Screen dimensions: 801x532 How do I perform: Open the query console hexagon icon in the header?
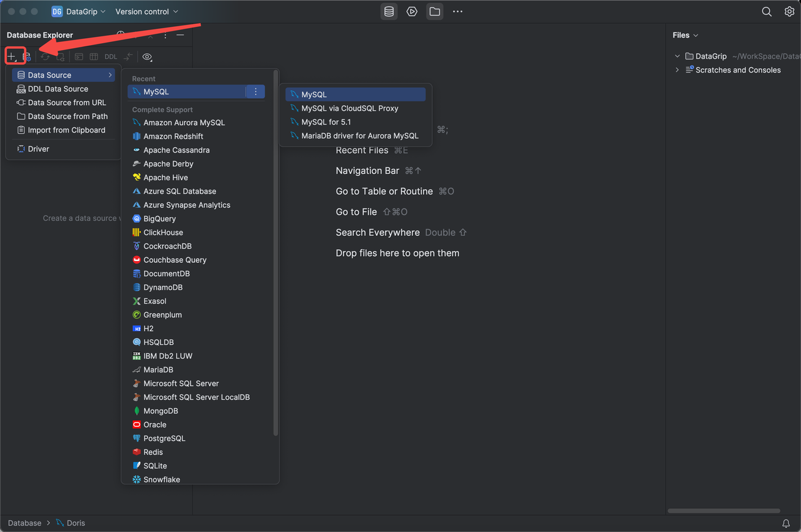(x=412, y=11)
